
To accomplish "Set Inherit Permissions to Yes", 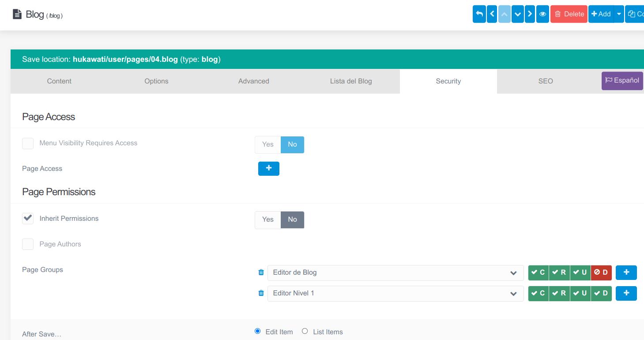I will [268, 219].
